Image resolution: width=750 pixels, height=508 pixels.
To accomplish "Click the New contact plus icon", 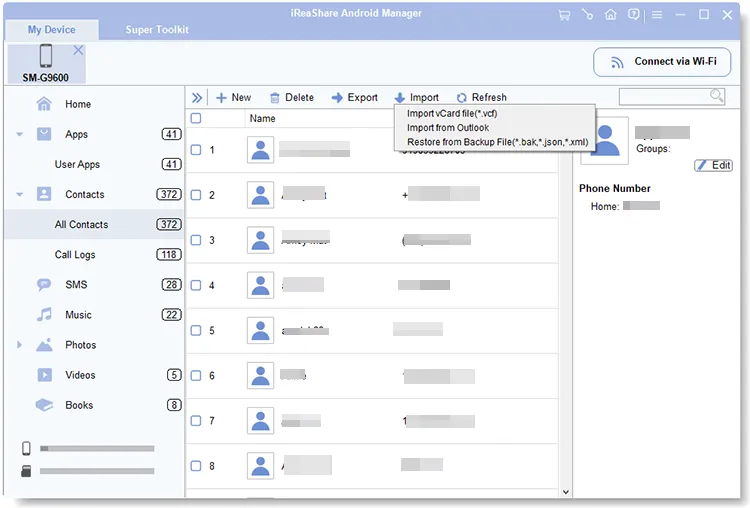I will click(x=221, y=98).
